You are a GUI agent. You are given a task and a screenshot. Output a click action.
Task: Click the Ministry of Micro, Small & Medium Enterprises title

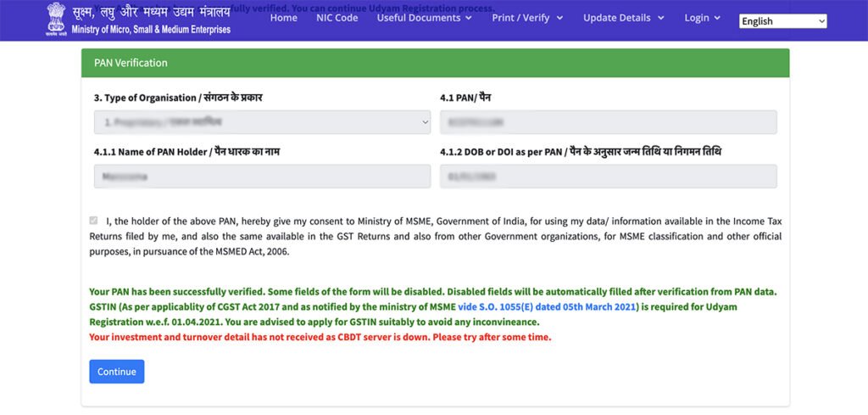tap(151, 30)
